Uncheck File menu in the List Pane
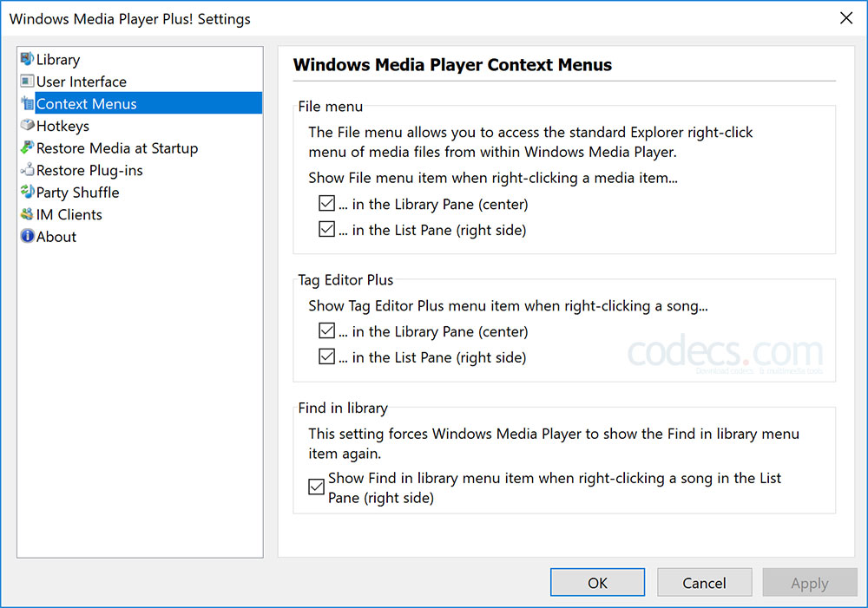Image resolution: width=868 pixels, height=608 pixels. 326,230
